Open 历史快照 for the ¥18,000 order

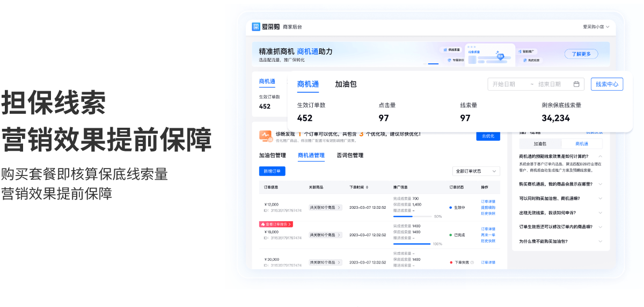488,241
